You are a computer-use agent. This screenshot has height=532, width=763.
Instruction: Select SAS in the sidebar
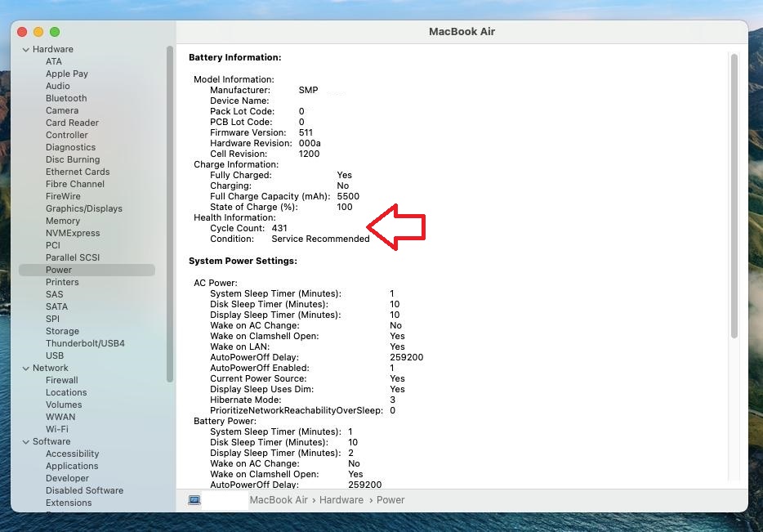pyautogui.click(x=54, y=294)
